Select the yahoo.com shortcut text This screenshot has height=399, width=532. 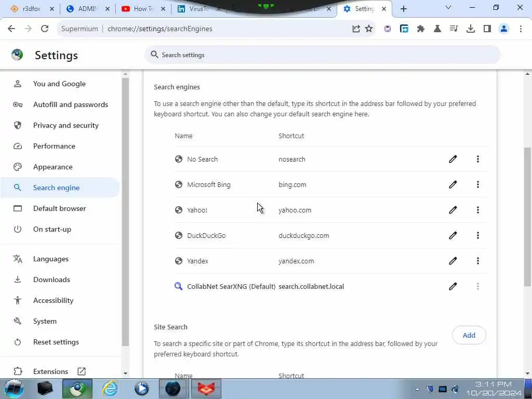(295, 210)
